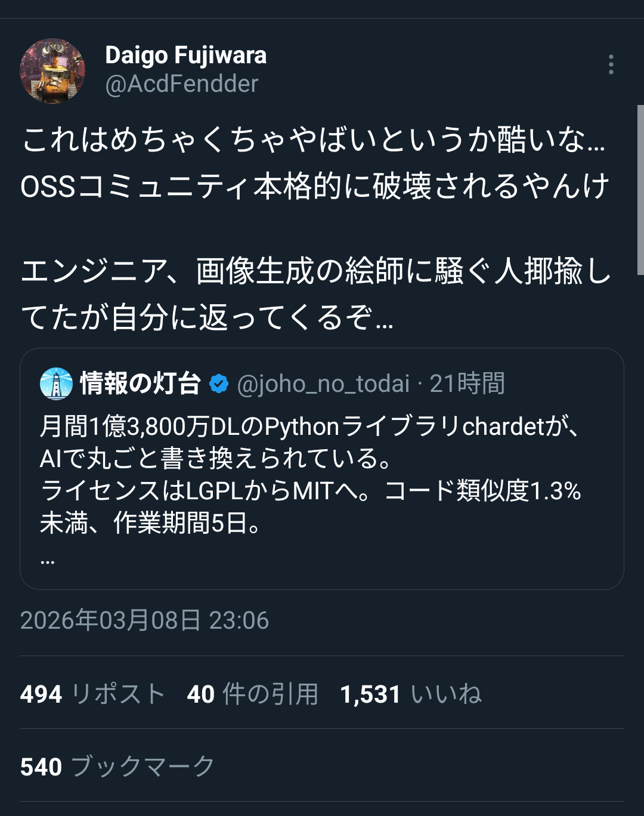
Task: Click the 21時間 quoted post timestamp
Action: 467,384
